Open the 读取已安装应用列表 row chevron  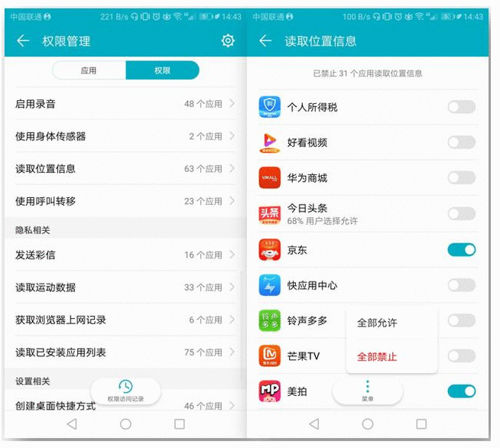coord(232,352)
